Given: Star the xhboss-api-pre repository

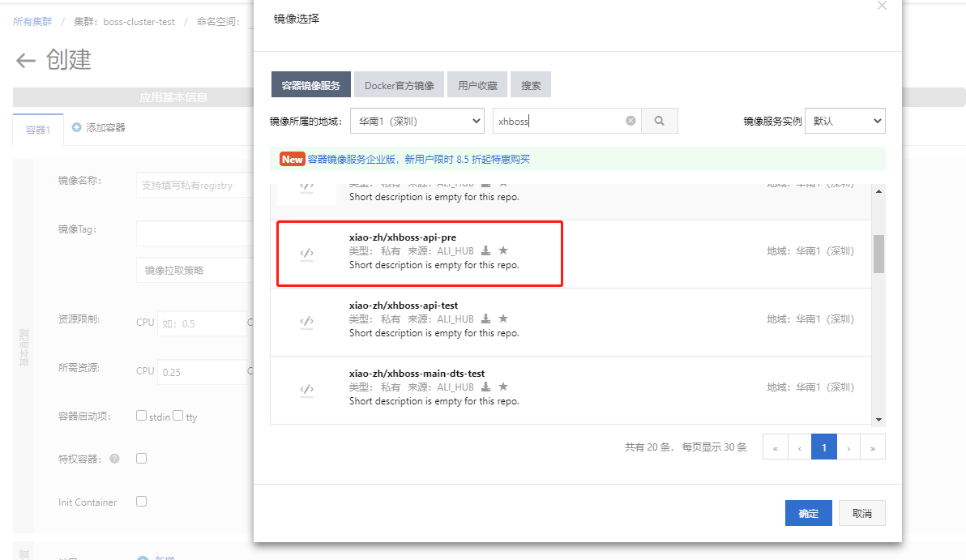Looking at the screenshot, I should (503, 250).
